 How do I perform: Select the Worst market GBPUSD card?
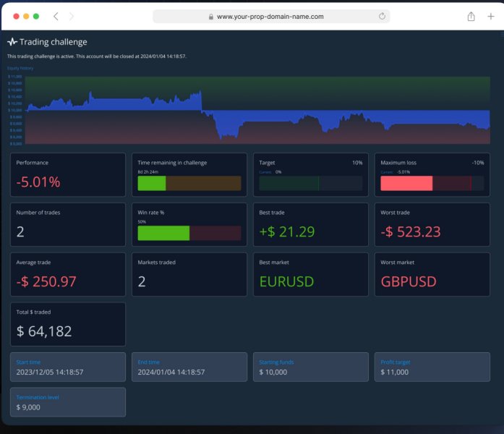[x=432, y=274]
